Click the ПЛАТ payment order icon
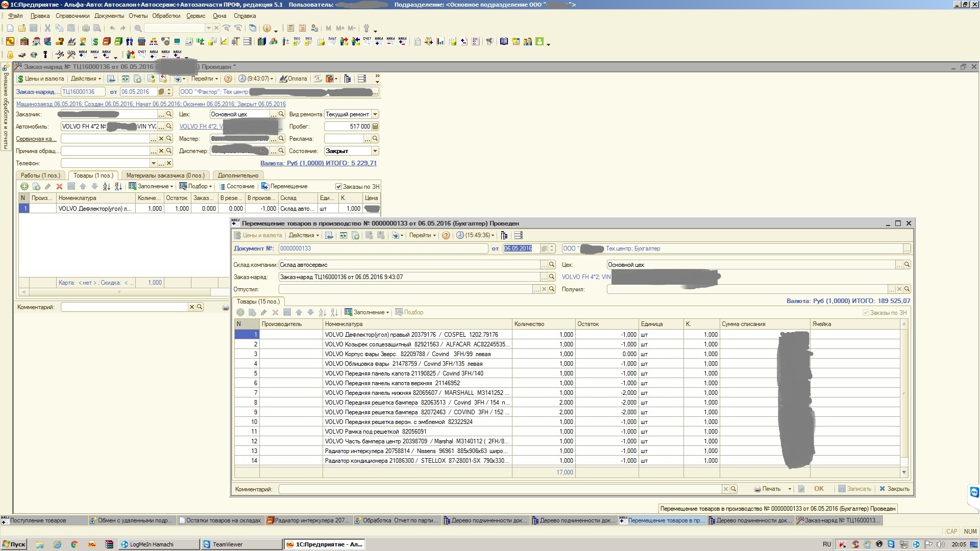 click(x=332, y=41)
